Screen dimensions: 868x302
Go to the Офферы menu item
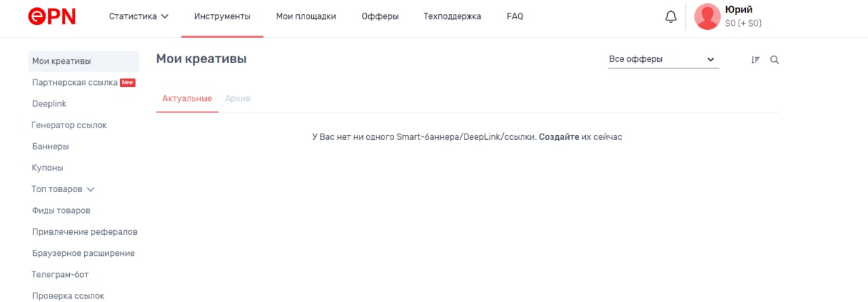coord(380,16)
